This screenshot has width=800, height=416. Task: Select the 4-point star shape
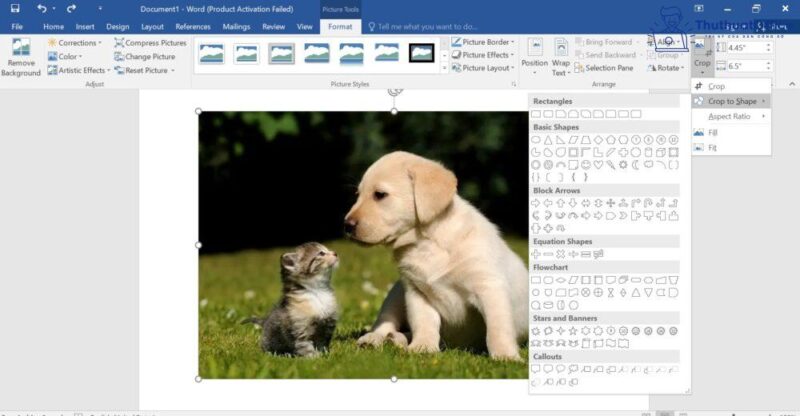click(561, 331)
